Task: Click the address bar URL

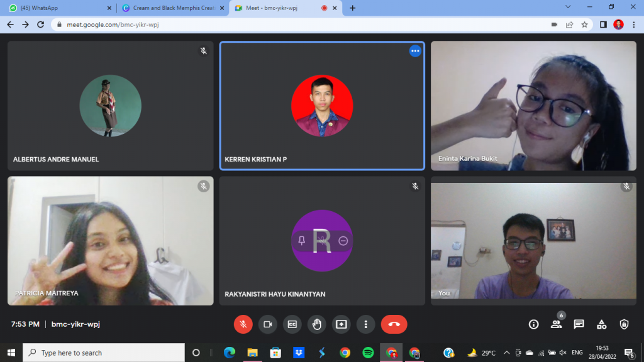Action: click(x=113, y=25)
